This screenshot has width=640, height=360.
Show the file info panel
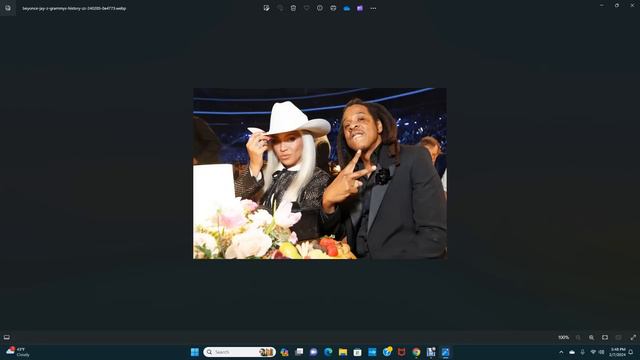(320, 8)
